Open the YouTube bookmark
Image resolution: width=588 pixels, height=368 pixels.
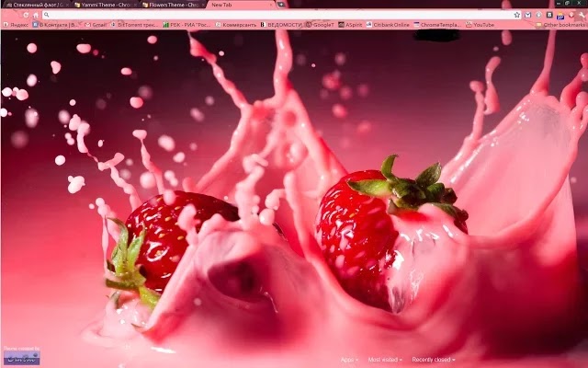click(x=480, y=25)
